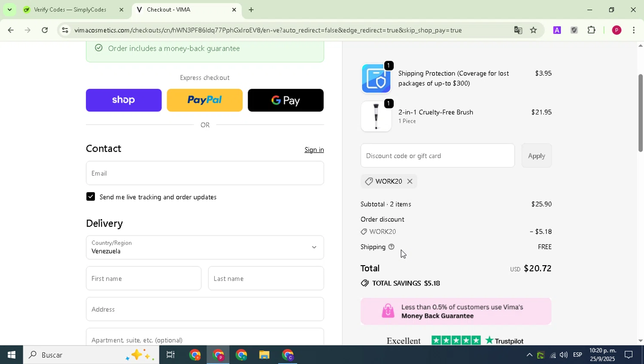Open the Windows Start menu
The width and height of the screenshot is (644, 364).
(x=11, y=355)
